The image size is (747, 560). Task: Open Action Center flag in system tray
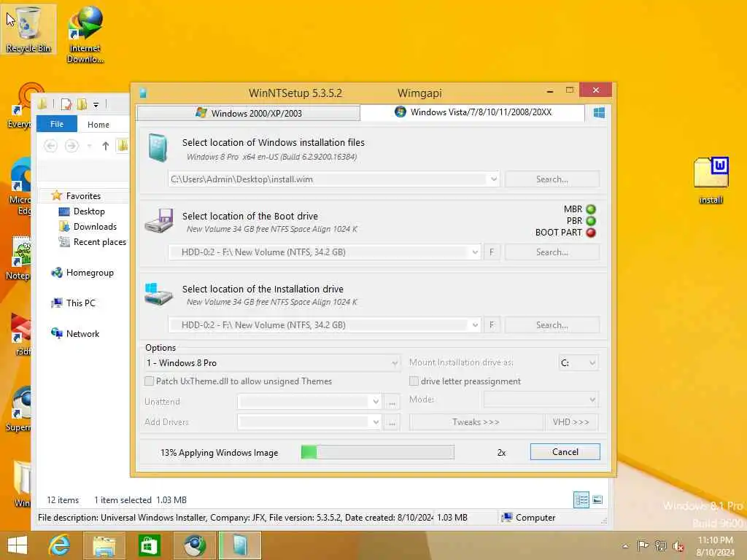(x=643, y=546)
